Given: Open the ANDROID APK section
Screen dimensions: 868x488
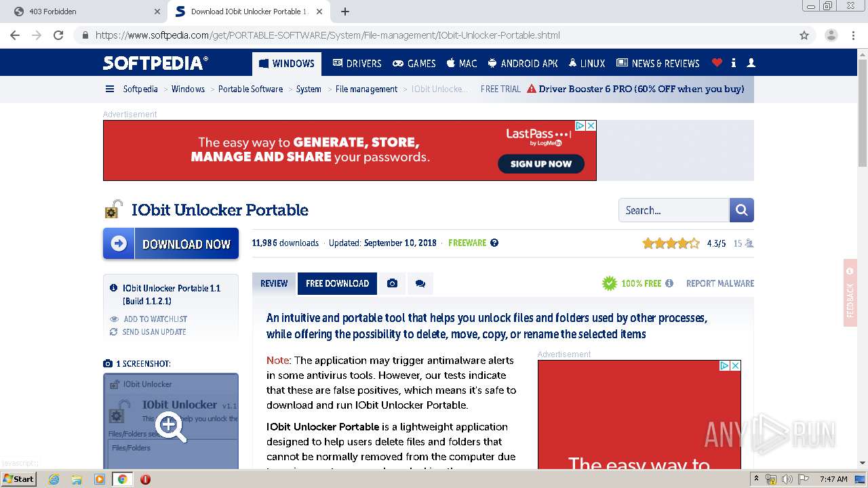Looking at the screenshot, I should pos(523,64).
